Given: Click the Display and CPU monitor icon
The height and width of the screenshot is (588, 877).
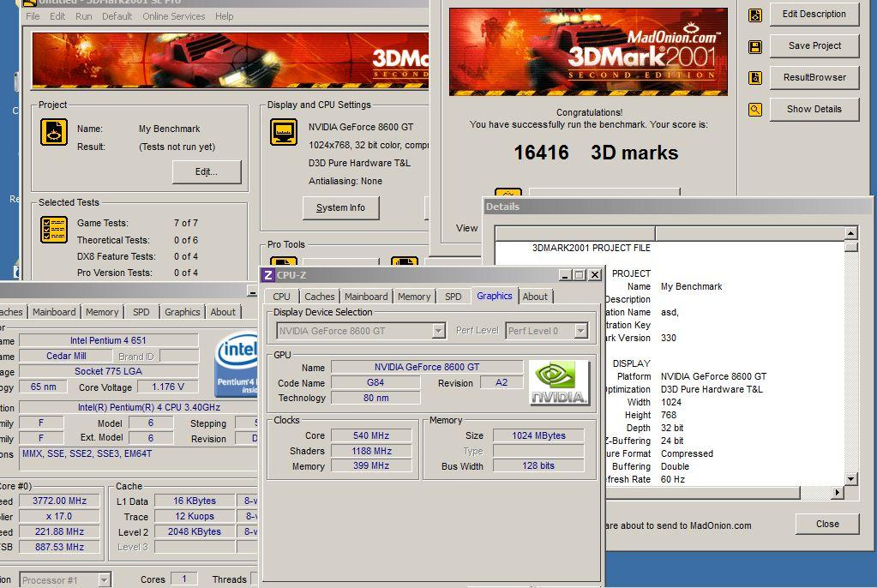Looking at the screenshot, I should click(284, 132).
